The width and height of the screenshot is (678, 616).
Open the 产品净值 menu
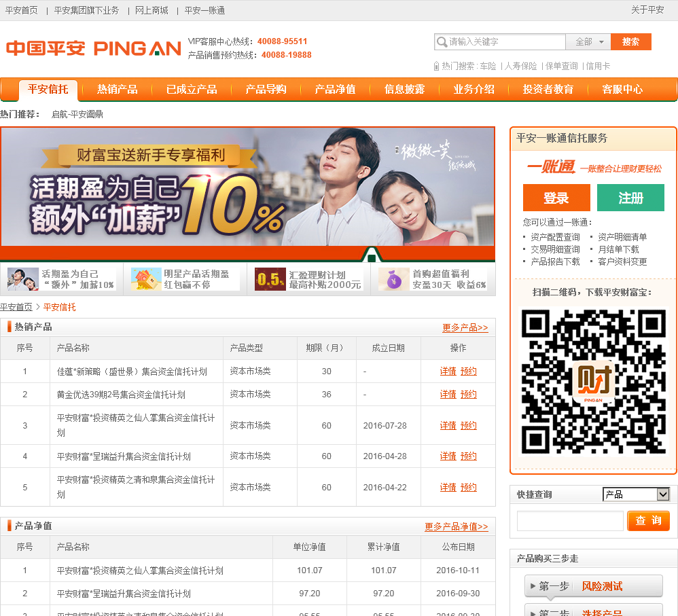click(335, 90)
